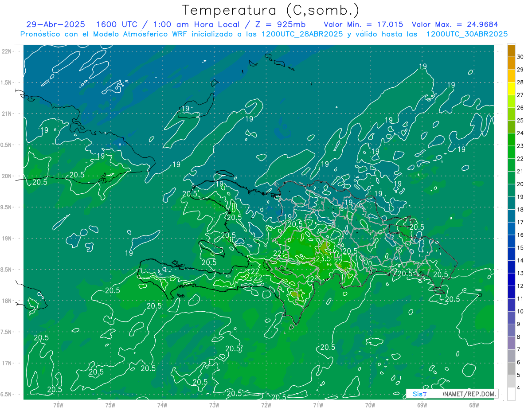Click the title 'Temperatura (C,somb.)'
532x411 pixels.
click(x=271, y=10)
